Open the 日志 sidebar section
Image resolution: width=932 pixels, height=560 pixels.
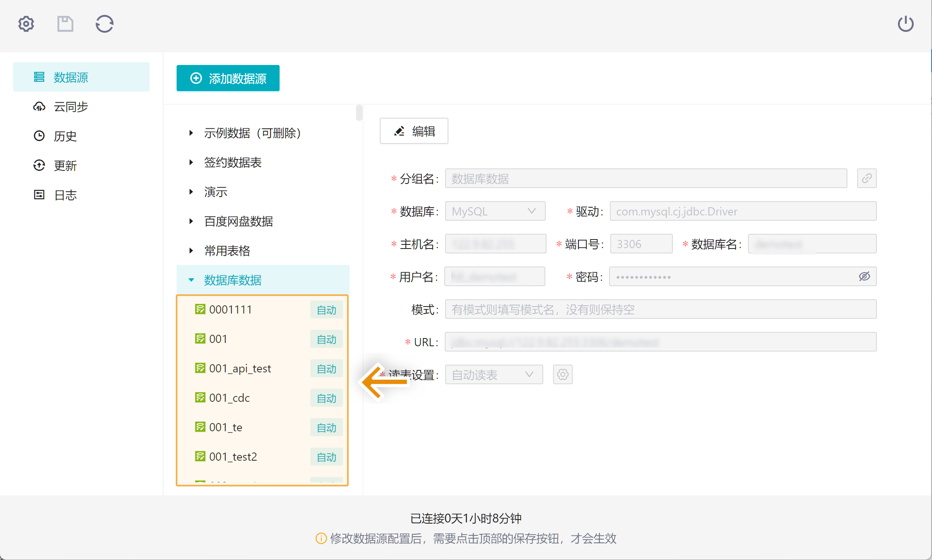pyautogui.click(x=81, y=195)
